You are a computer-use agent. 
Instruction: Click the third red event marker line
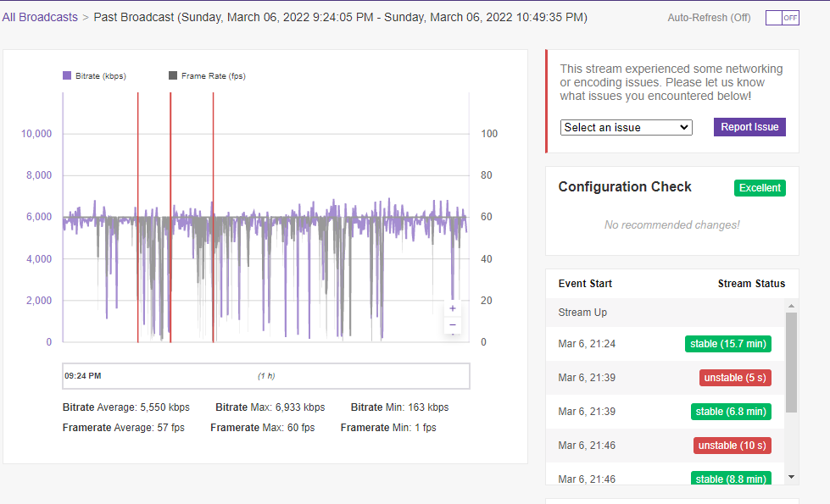214,218
